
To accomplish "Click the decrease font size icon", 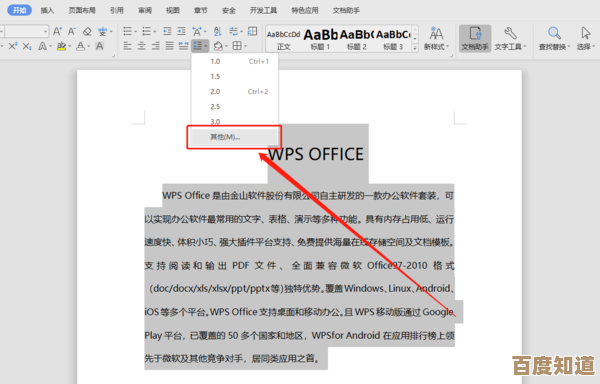I will [72, 31].
